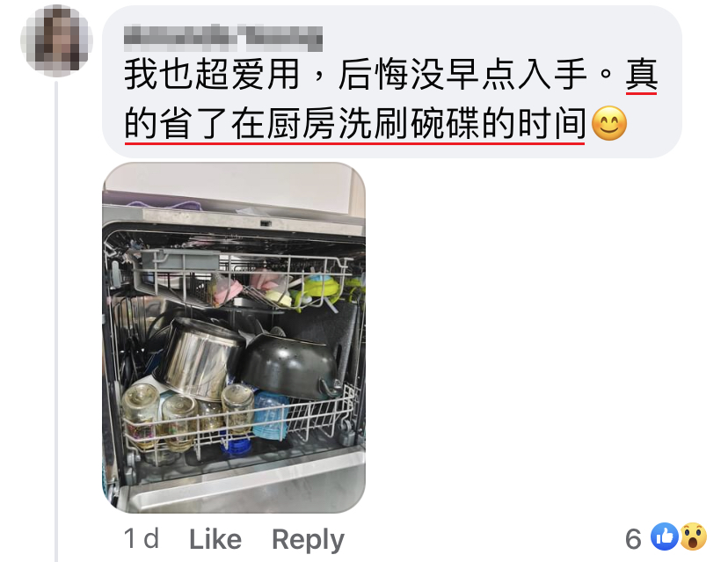Click the phrase 我也超爱用 in comment
Viewport: 728px width, 562px height.
click(212, 74)
